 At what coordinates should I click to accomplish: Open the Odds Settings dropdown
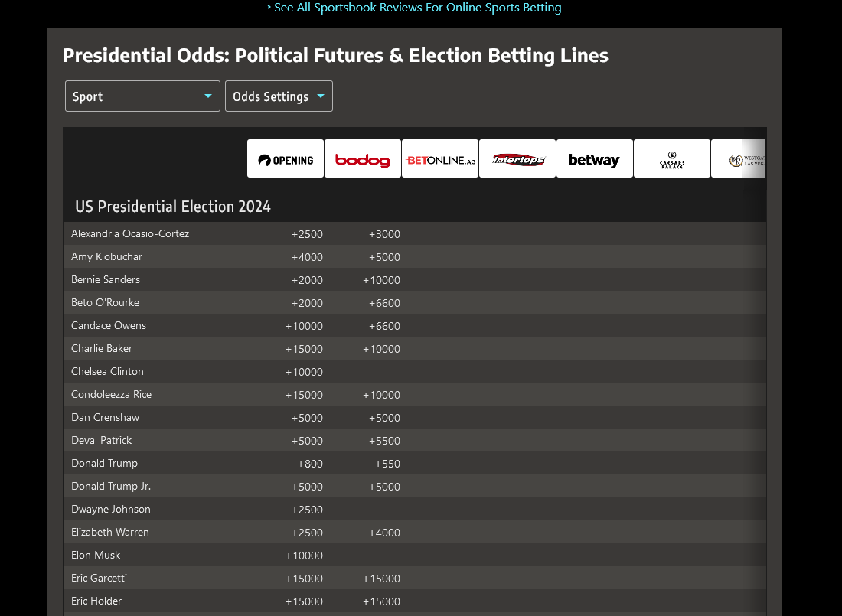[279, 96]
